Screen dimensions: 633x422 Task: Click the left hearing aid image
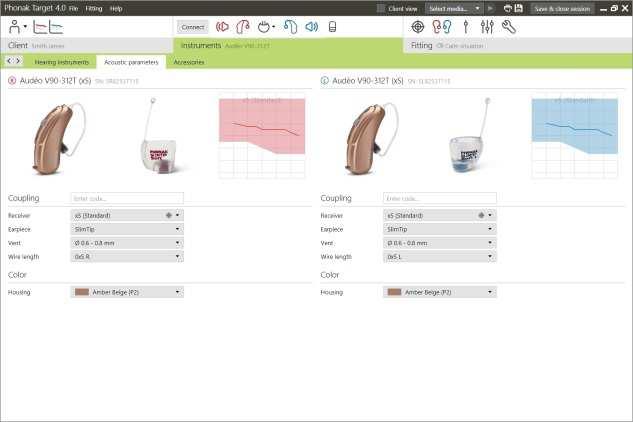click(371, 138)
